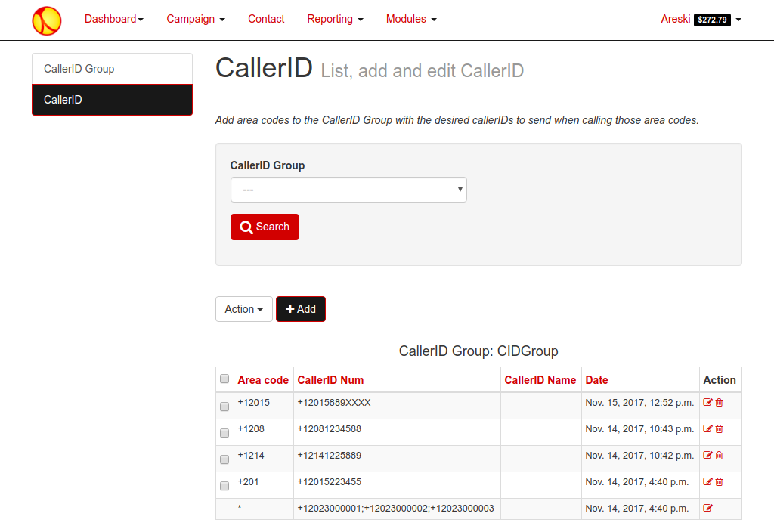Expand the Dashboard menu
This screenshot has width=774, height=532.
[114, 19]
